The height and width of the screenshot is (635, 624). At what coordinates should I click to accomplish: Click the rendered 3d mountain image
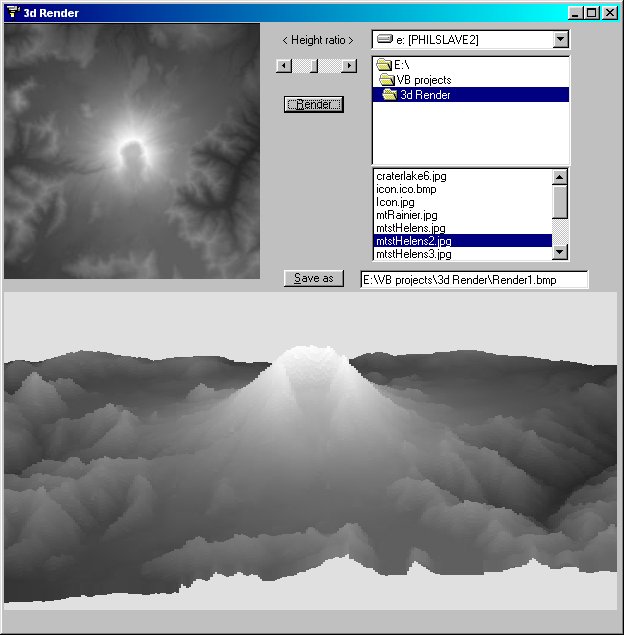tap(311, 451)
